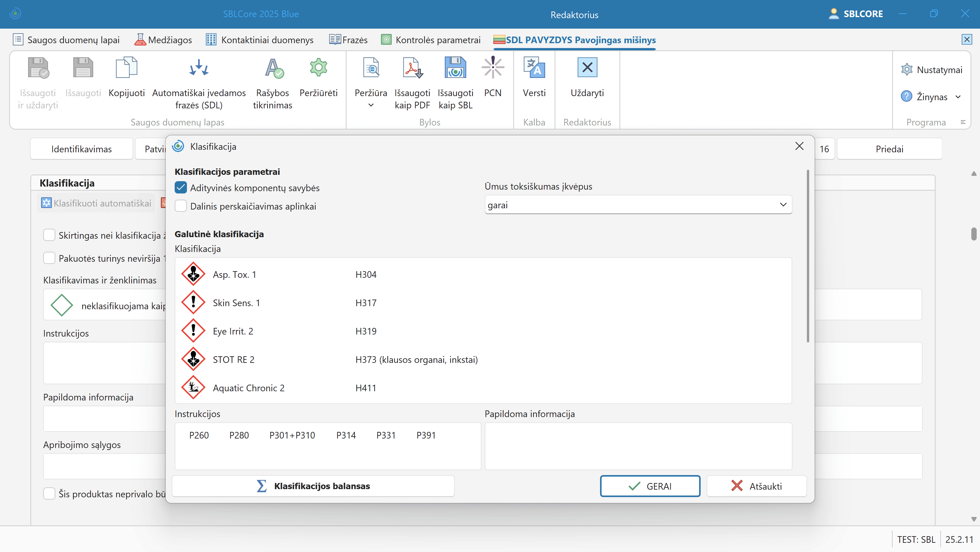This screenshot has height=552, width=980.
Task: Open the Frazės tab
Action: [348, 40]
